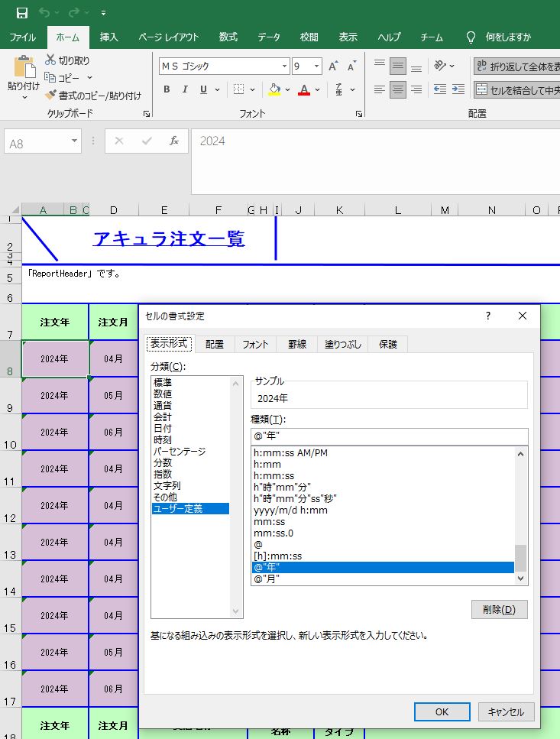The height and width of the screenshot is (739, 560).
Task: Click the insert function fx icon
Action: tap(174, 141)
